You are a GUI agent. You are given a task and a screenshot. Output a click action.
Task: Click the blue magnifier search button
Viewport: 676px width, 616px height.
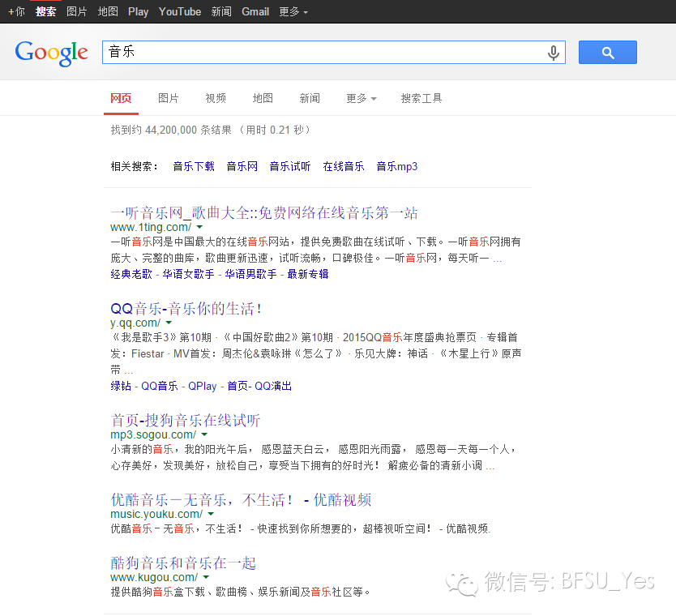coord(607,53)
